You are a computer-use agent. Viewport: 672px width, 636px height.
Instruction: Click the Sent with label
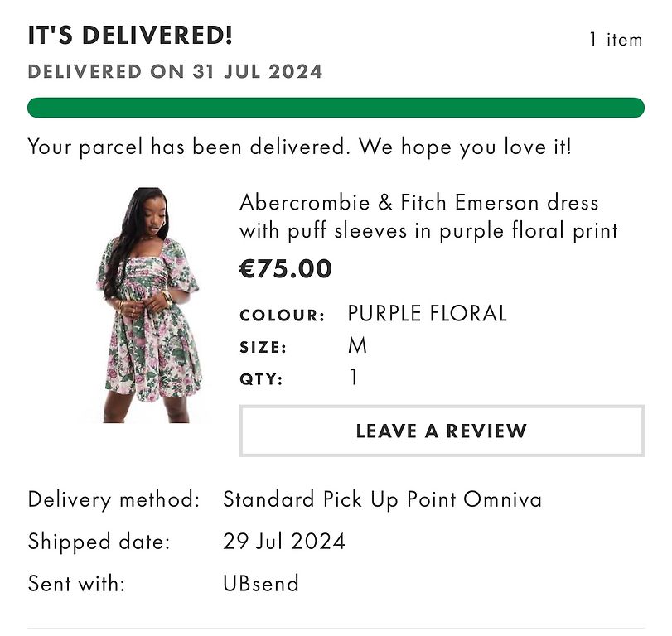pos(76,583)
